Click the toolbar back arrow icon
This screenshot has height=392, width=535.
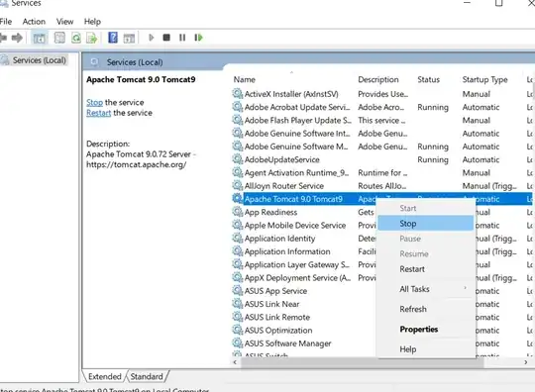click(3, 38)
